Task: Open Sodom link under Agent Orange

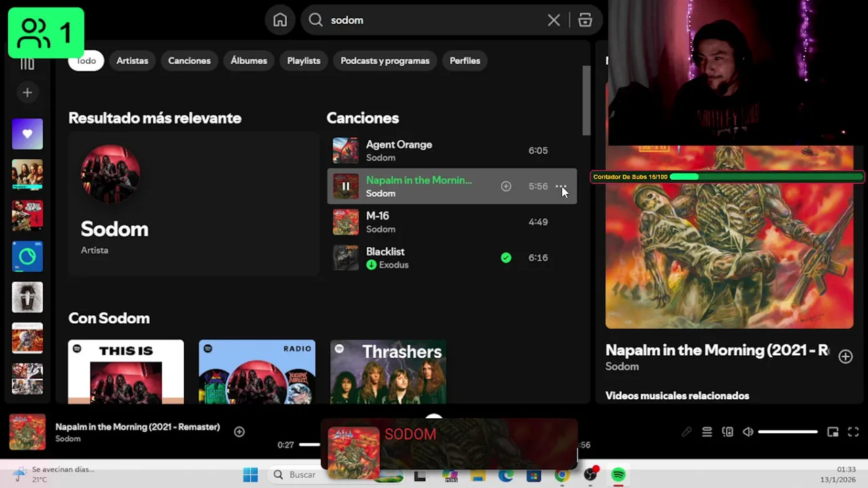Action: click(x=380, y=158)
